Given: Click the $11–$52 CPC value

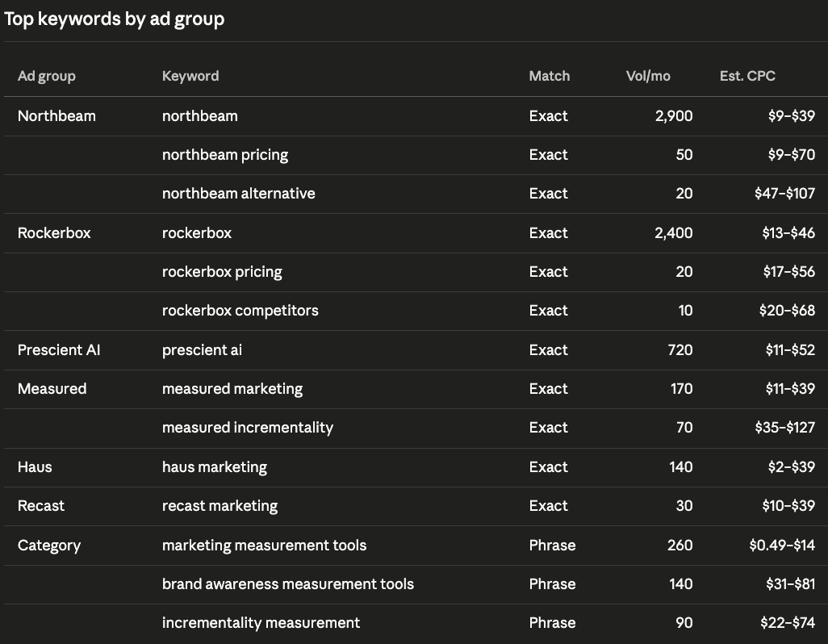Looking at the screenshot, I should [790, 350].
